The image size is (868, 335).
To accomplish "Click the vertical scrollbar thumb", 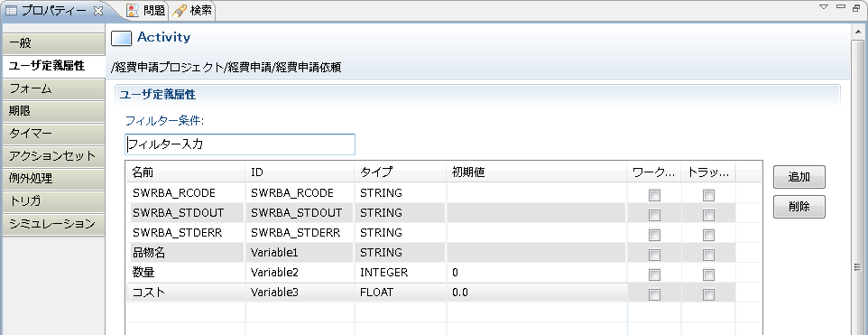I will [857, 267].
